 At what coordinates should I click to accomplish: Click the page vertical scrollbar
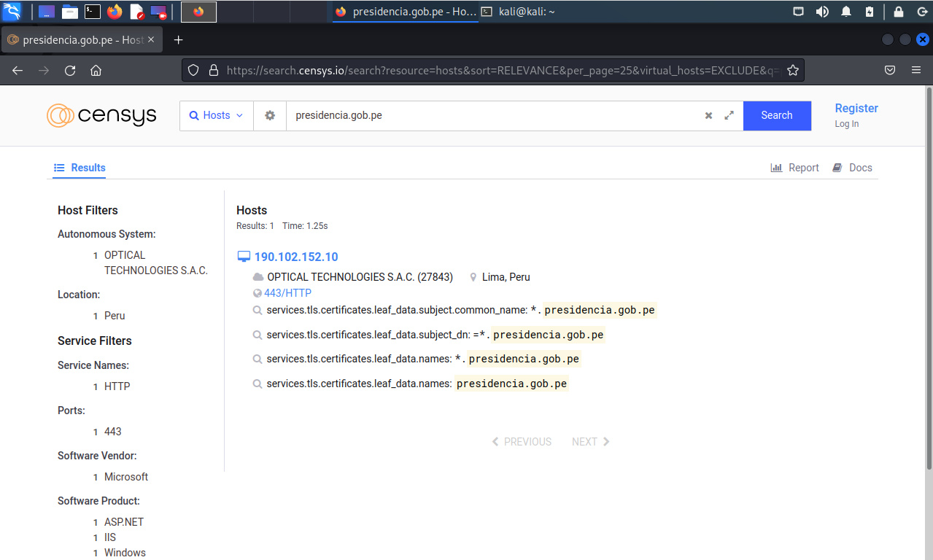coord(928,277)
